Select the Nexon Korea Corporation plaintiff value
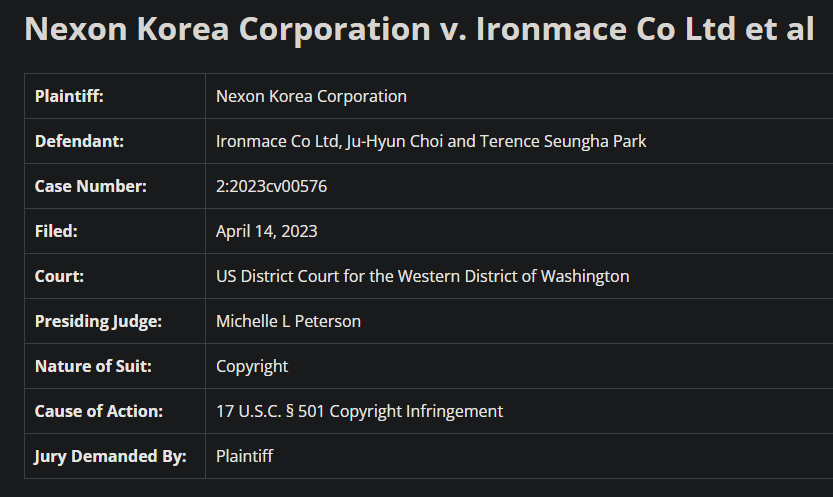 [x=311, y=96]
